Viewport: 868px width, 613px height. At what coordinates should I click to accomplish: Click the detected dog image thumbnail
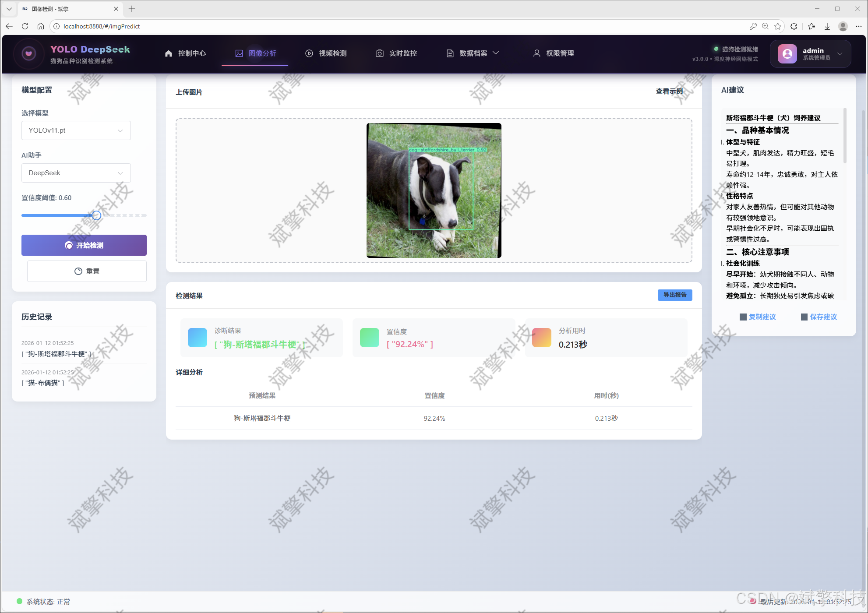[434, 190]
